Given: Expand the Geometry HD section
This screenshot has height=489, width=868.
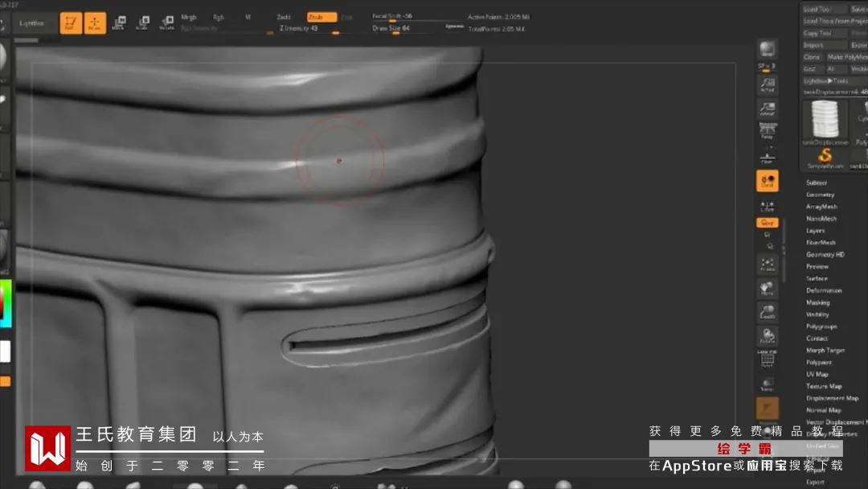Looking at the screenshot, I should click(825, 255).
